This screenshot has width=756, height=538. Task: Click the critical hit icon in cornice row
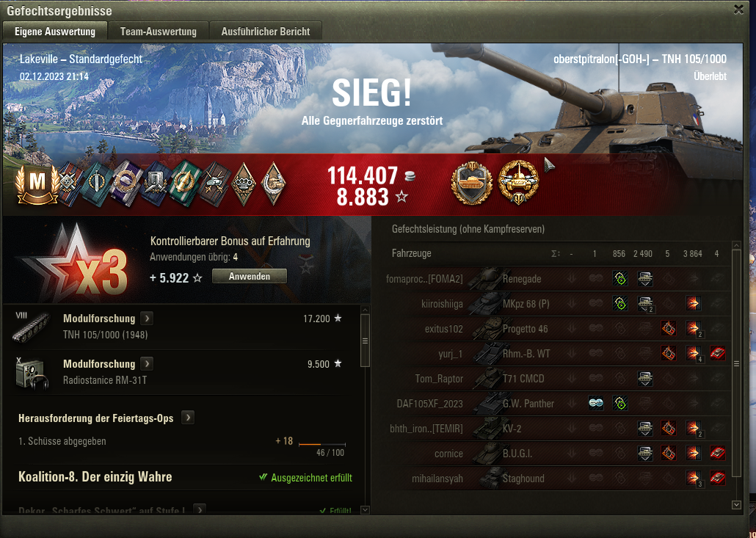tap(668, 453)
